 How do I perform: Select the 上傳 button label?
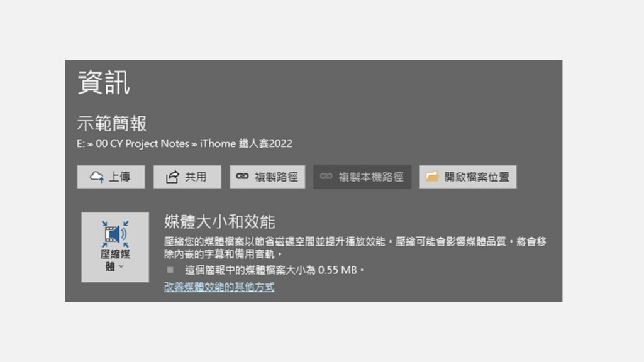119,177
